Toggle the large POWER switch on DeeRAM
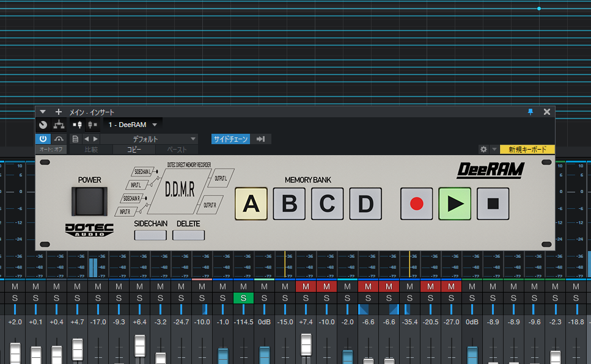591x364 pixels. point(89,201)
